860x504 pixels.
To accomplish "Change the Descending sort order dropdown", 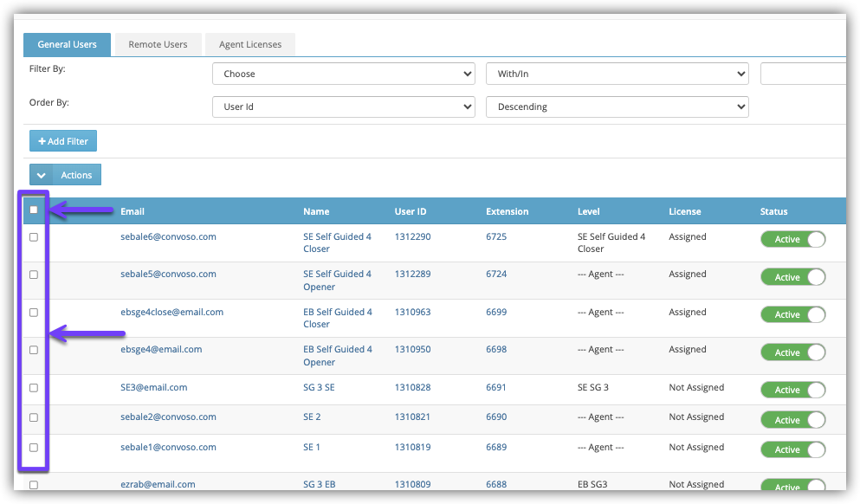I will point(617,107).
